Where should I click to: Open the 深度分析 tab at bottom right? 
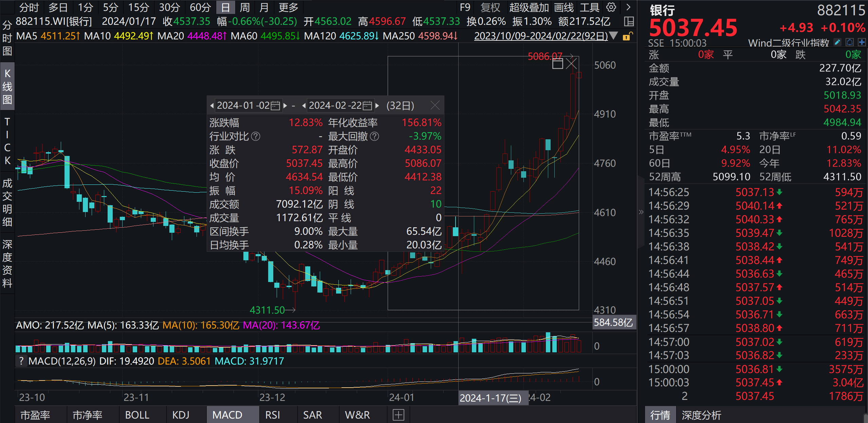coord(702,415)
